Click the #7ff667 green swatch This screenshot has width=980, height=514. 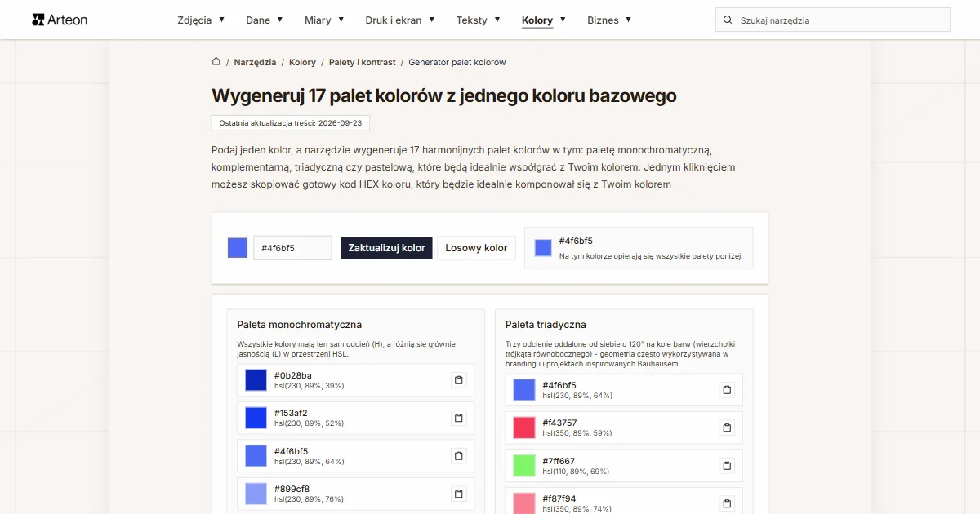(523, 466)
